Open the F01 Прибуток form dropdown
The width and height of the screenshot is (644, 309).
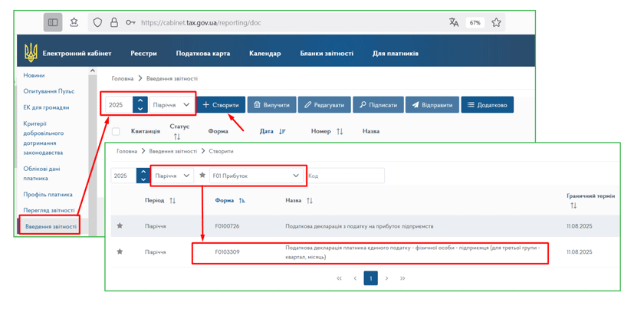(256, 176)
